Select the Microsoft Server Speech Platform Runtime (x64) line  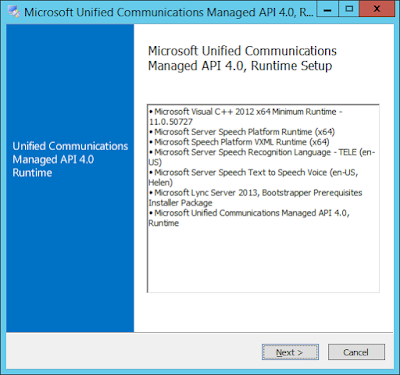coord(242,132)
